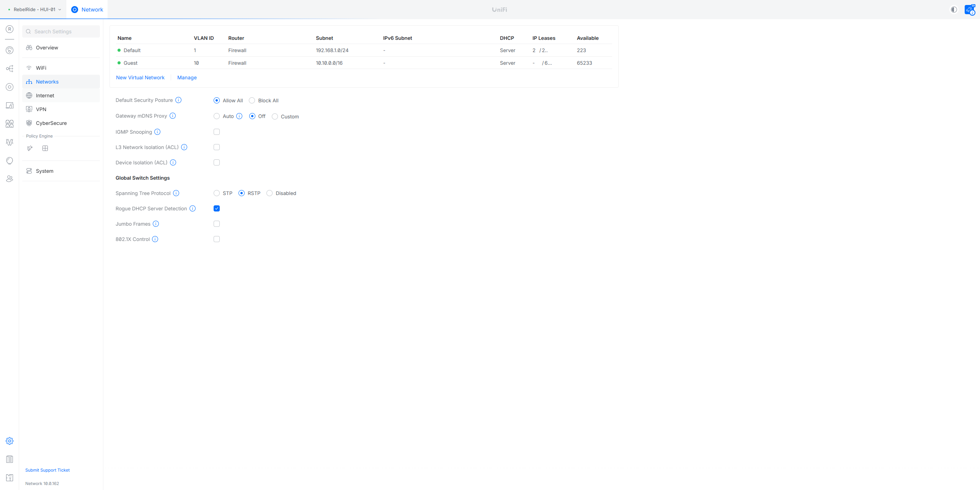980x490 pixels.
Task: Toggle the dark/light theme icon
Action: coord(954,10)
